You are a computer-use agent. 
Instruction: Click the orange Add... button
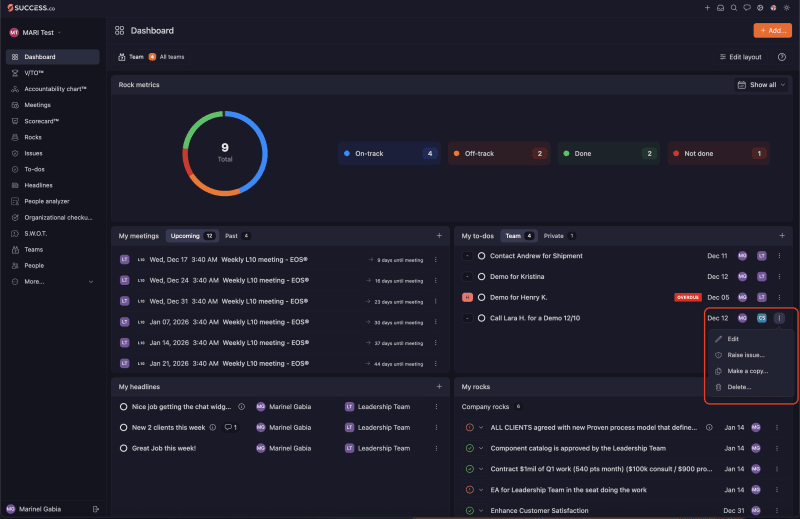(x=772, y=31)
